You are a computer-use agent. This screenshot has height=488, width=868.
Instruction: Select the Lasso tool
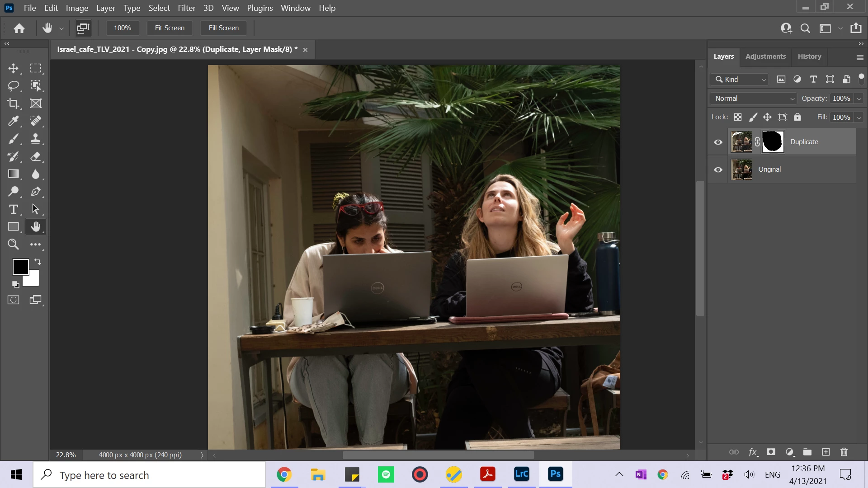tap(13, 86)
